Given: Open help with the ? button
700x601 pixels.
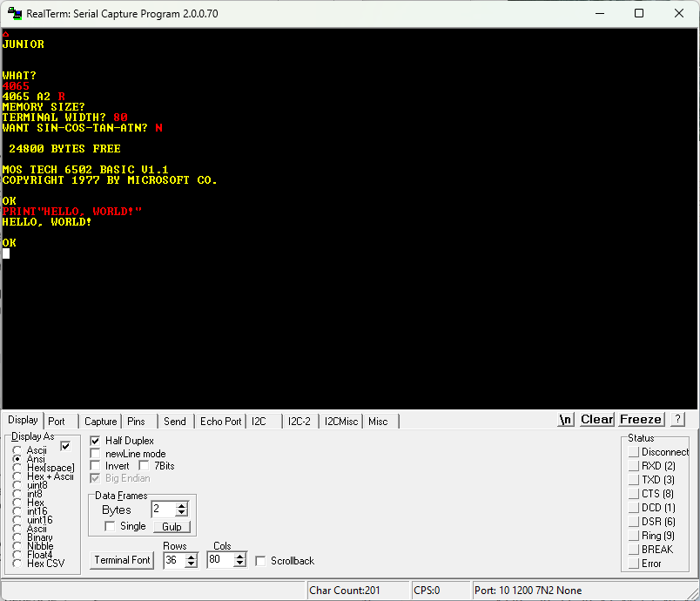Looking at the screenshot, I should coord(677,419).
